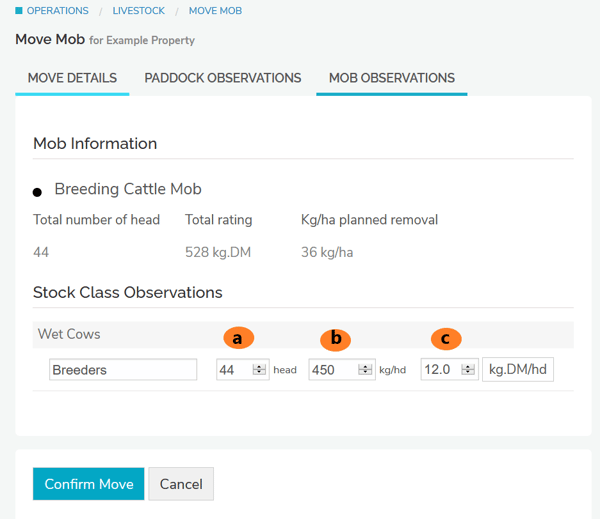Image resolution: width=600 pixels, height=519 pixels.
Task: Decrement the kg/hd weight spinner down
Action: coord(366,374)
